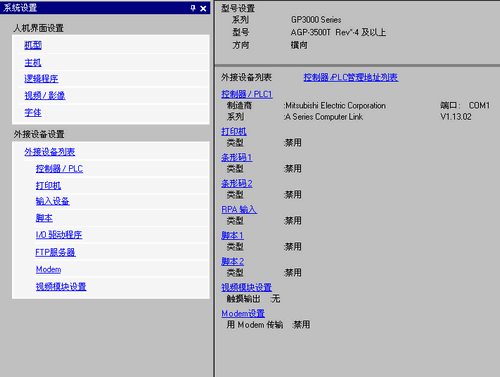Select the 人机界面设置 heading
500x377 pixels.
click(x=39, y=28)
